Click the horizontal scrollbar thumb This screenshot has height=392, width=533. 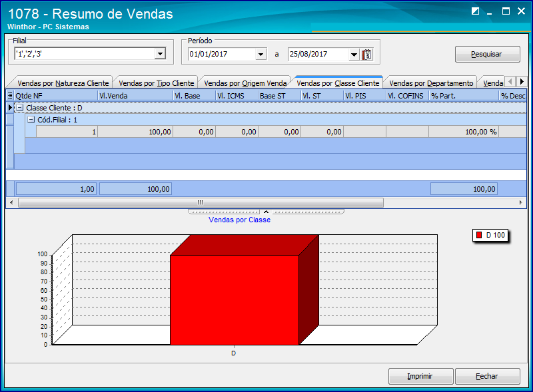pos(201,203)
